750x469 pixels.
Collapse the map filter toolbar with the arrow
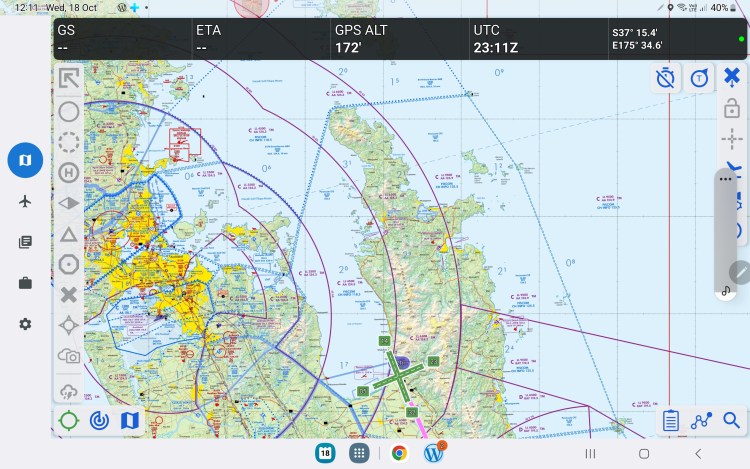[69, 80]
